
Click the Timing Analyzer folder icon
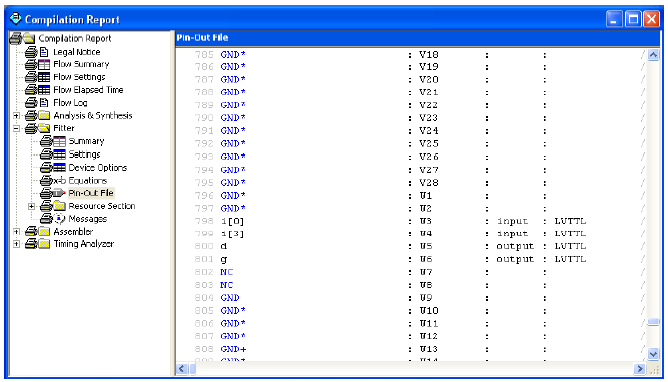(44, 244)
